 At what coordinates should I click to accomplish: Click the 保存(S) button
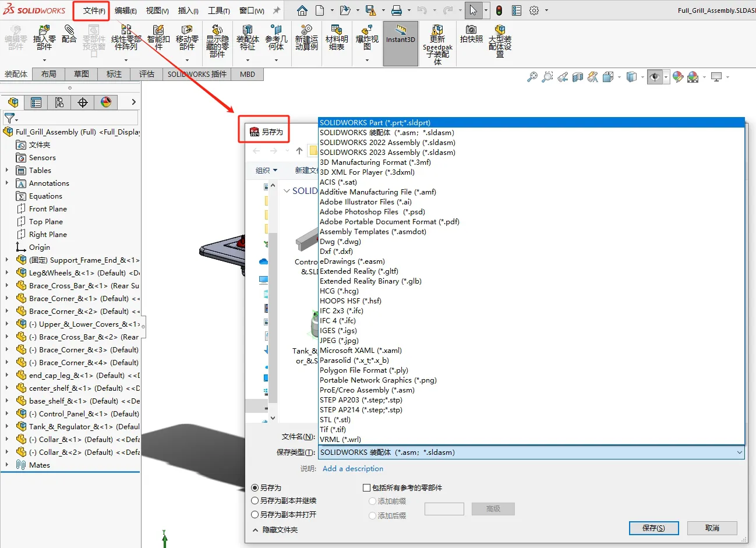click(653, 528)
